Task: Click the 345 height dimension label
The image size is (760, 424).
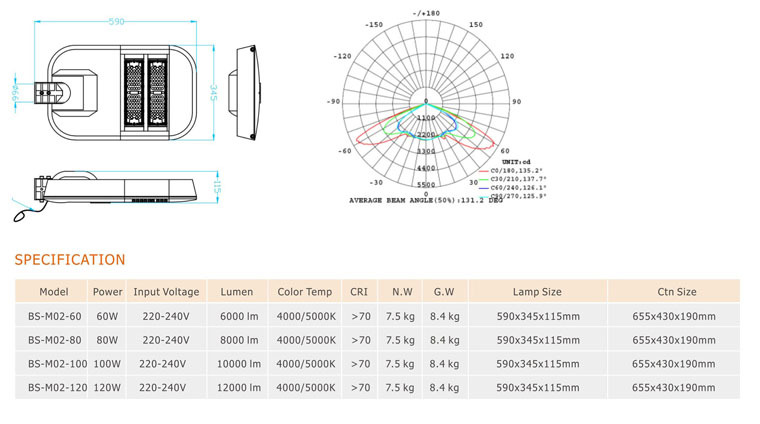Action: [213, 93]
